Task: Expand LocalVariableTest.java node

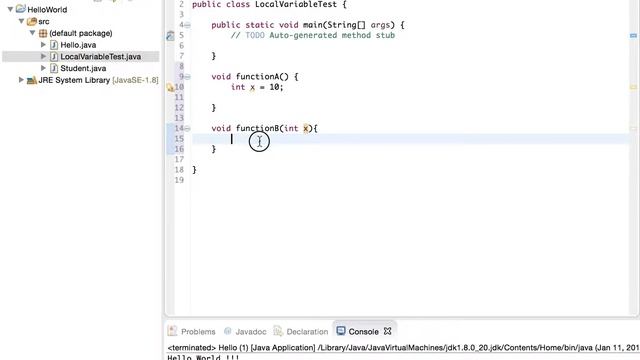Action: (43, 56)
